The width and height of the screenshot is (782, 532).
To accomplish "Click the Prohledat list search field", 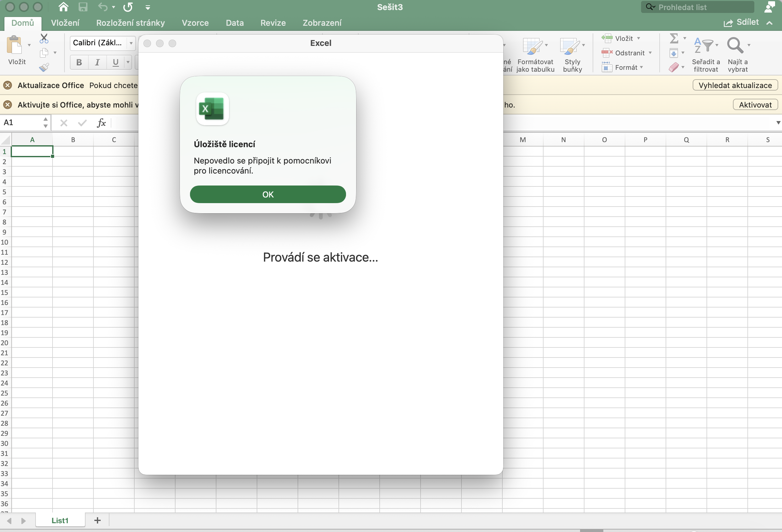I will [x=698, y=7].
